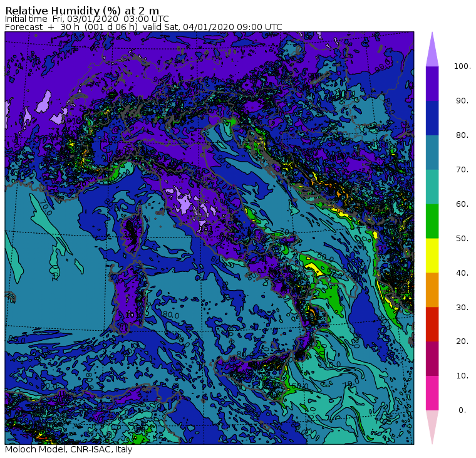Select the 70-80 steel blue legend swatch

pyautogui.click(x=432, y=152)
